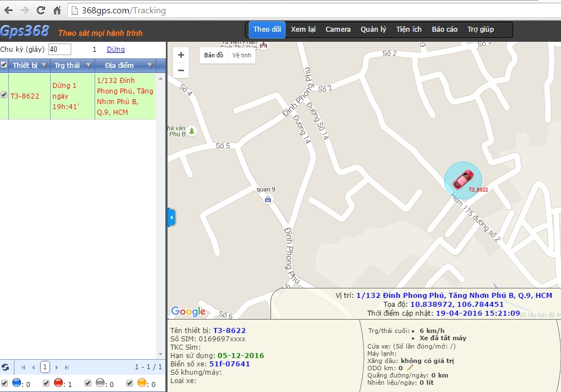This screenshot has height=392, width=561.
Task: Click the 'Xe đã tắt máy' status text
Action: tap(443, 338)
